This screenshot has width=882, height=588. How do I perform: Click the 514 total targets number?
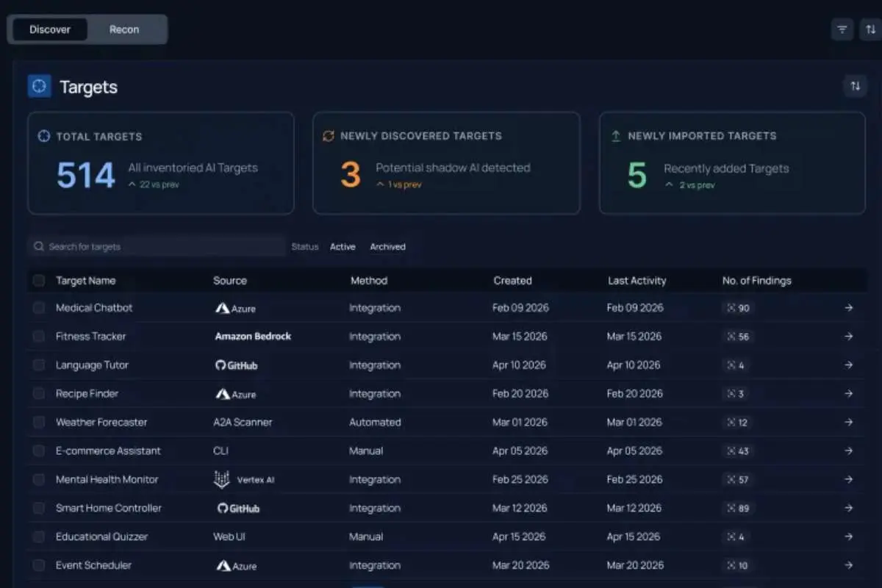86,176
